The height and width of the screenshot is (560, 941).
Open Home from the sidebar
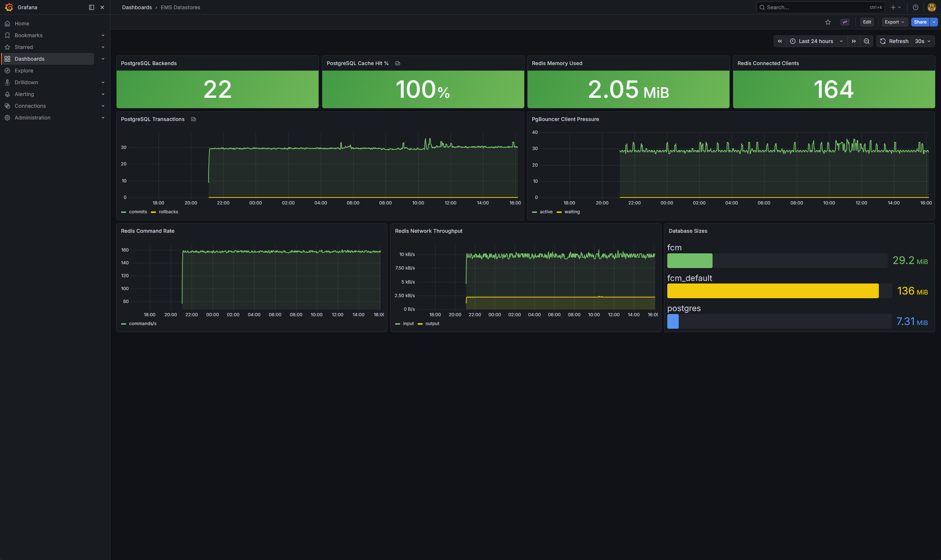click(22, 24)
